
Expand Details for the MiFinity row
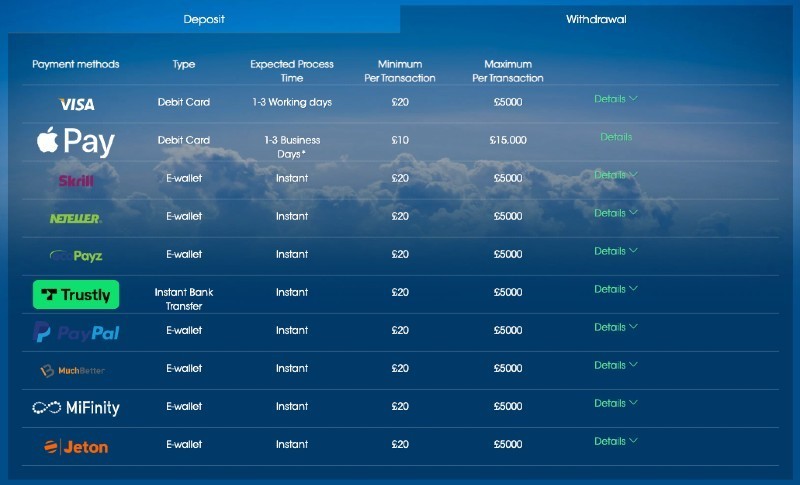[x=616, y=403]
